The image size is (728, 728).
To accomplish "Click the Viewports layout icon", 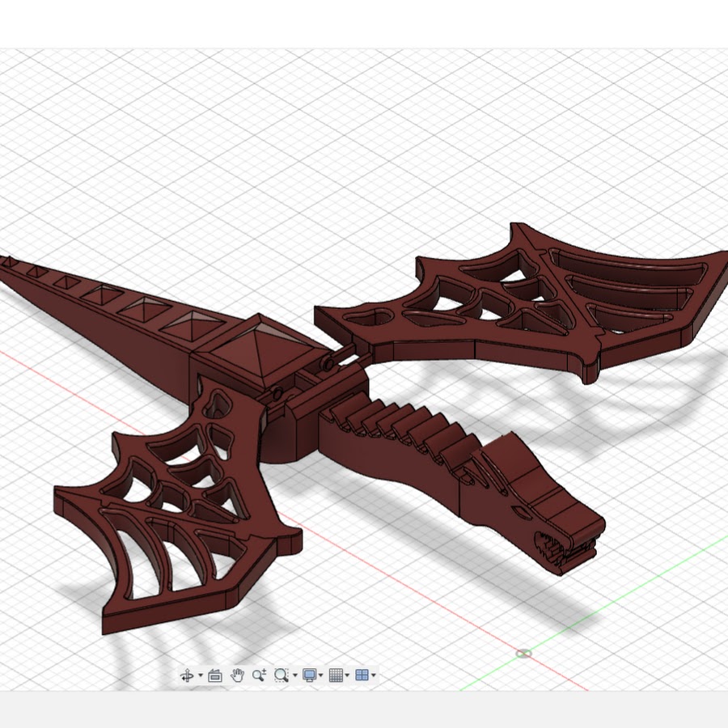I will pyautogui.click(x=362, y=675).
